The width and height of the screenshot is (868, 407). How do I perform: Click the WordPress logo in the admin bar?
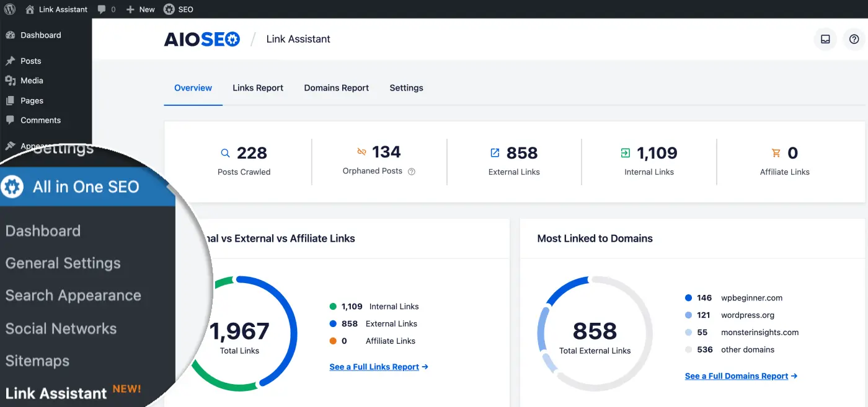tap(9, 9)
